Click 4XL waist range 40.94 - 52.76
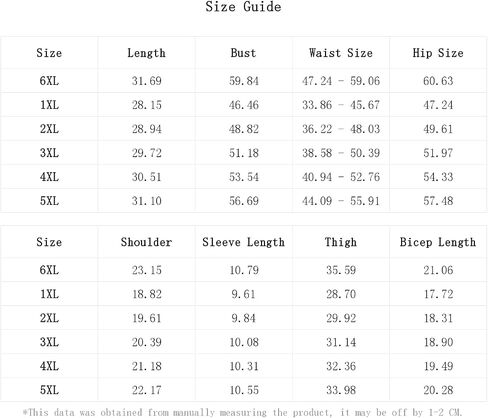Screen dimensions: 488x418 pos(341,177)
